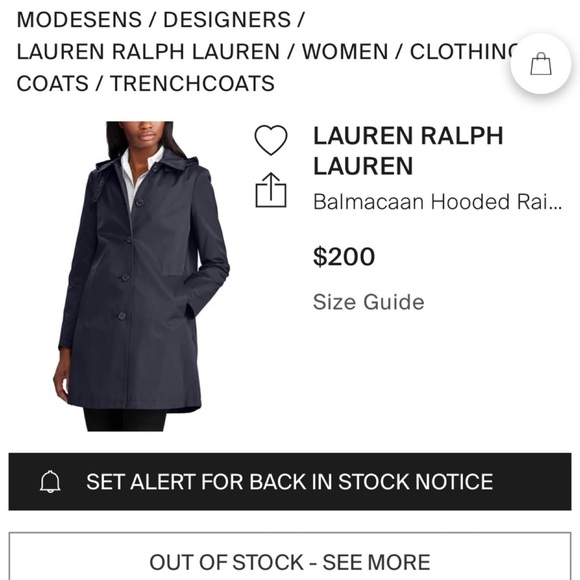The height and width of the screenshot is (580, 580).
Task: Go to MODESENS in the breadcrumb
Action: (79, 19)
